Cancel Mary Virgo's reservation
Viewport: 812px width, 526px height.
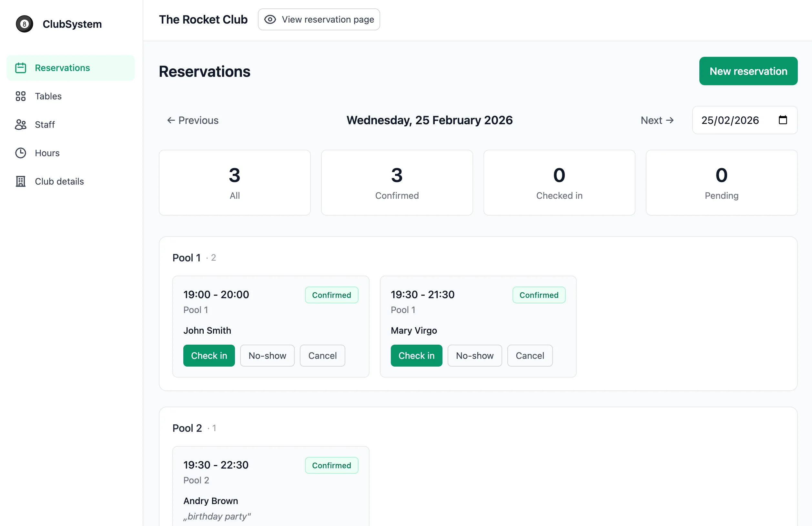[x=530, y=355]
